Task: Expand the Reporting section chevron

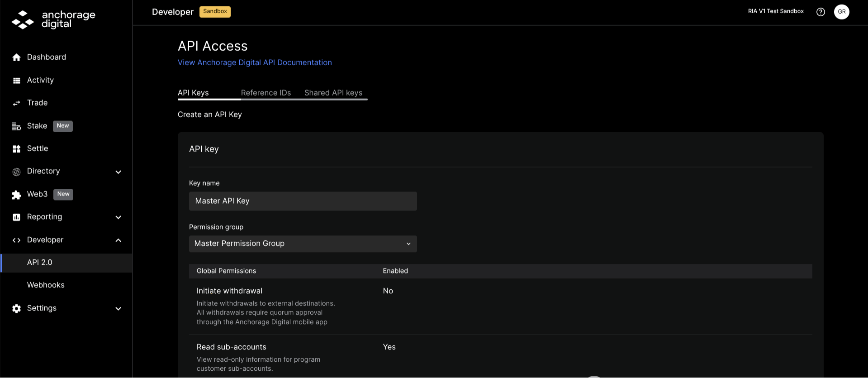Action: tap(119, 217)
